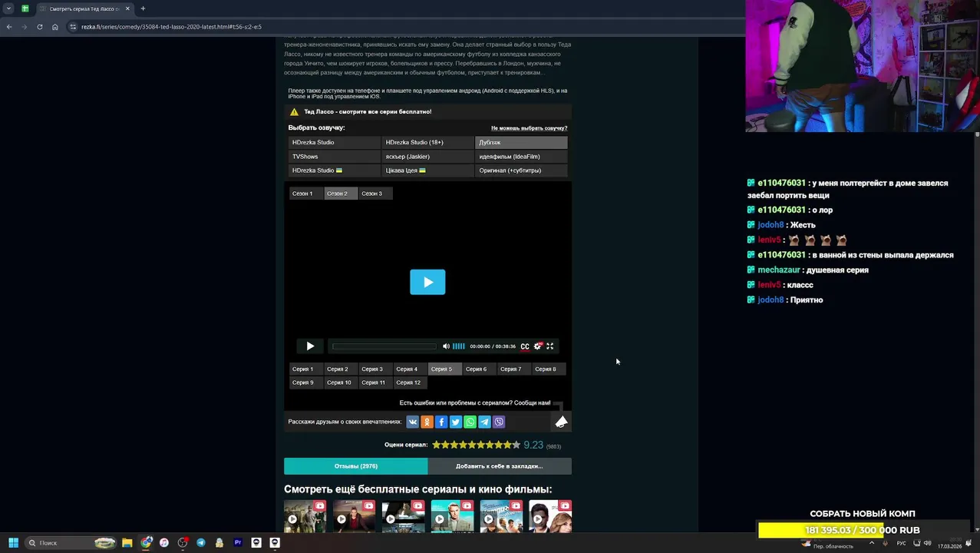980x553 pixels.
Task: Open Telegram from the taskbar
Action: coord(201,543)
